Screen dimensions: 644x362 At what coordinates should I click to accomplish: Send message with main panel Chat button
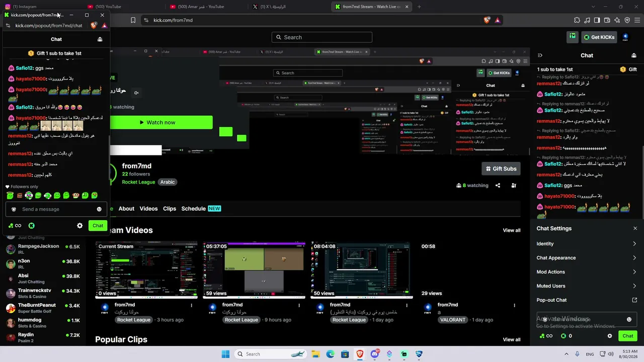[x=627, y=336]
